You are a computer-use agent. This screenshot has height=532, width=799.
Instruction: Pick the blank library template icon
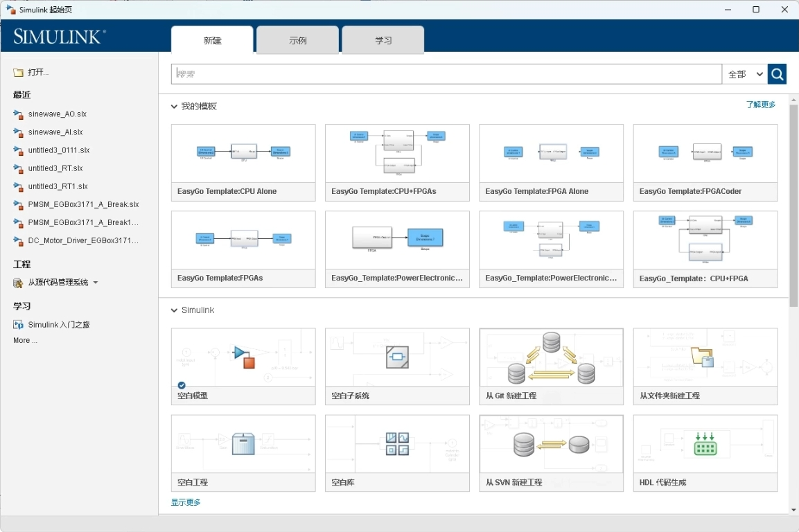[x=397, y=443]
